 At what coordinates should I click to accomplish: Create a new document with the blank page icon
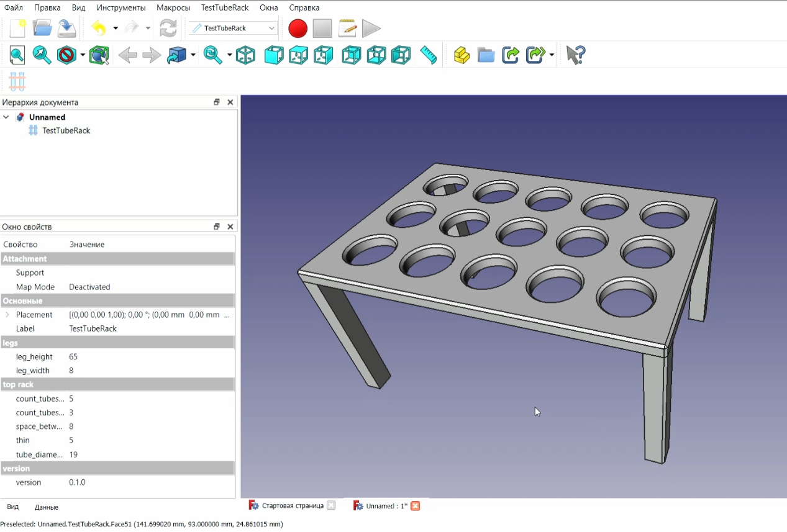tap(17, 28)
